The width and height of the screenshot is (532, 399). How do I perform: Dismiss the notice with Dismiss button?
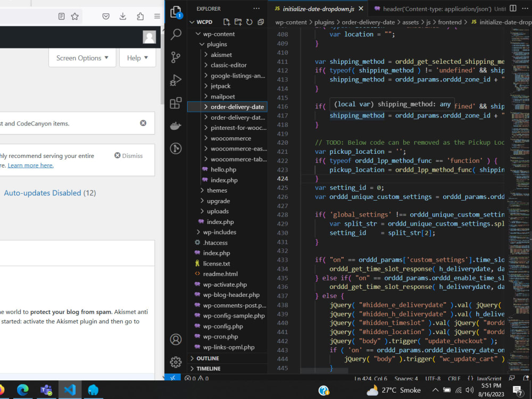click(x=129, y=156)
